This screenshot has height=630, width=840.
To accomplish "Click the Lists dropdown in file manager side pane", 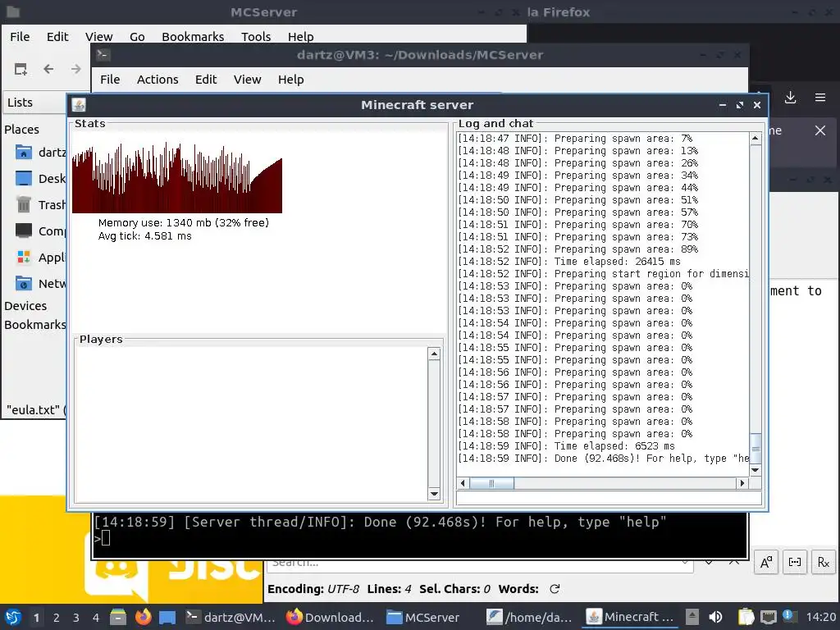I will coord(34,103).
